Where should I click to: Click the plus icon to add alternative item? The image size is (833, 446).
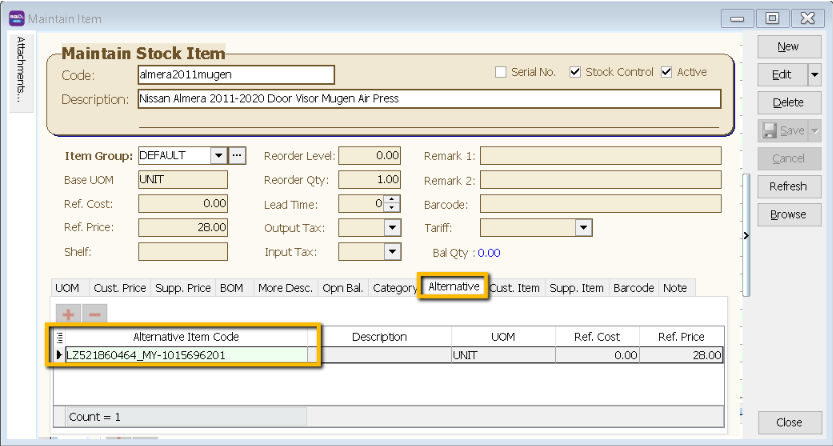point(68,314)
